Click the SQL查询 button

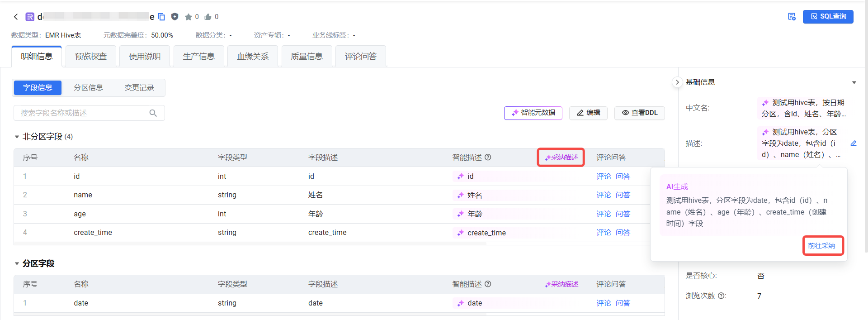[x=828, y=17]
